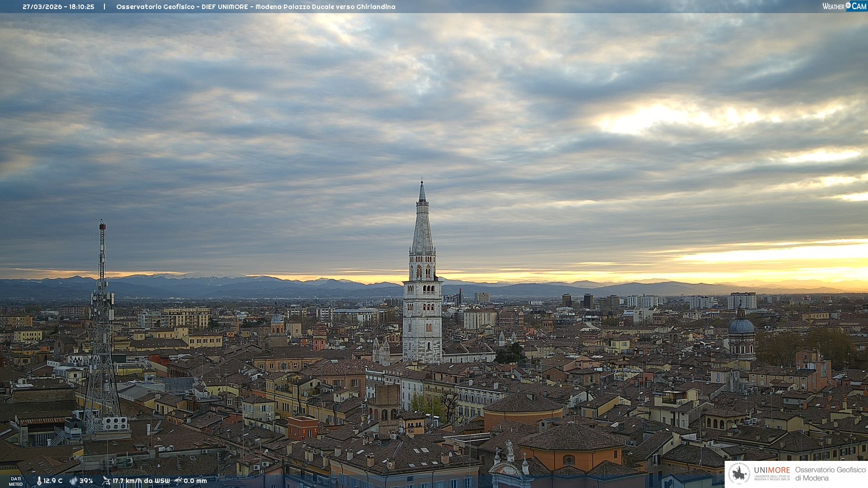Screen dimensions: 868x488
Task: Click the thermometer temperature icon
Action: pyautogui.click(x=39, y=481)
